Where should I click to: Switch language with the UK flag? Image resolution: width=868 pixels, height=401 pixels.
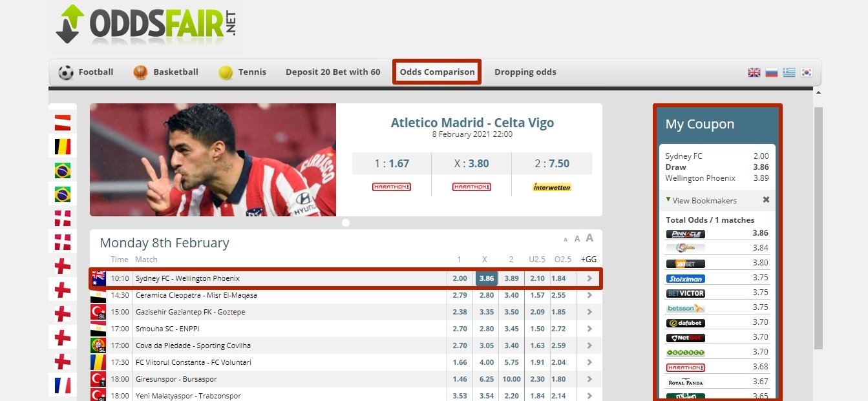[x=754, y=72]
